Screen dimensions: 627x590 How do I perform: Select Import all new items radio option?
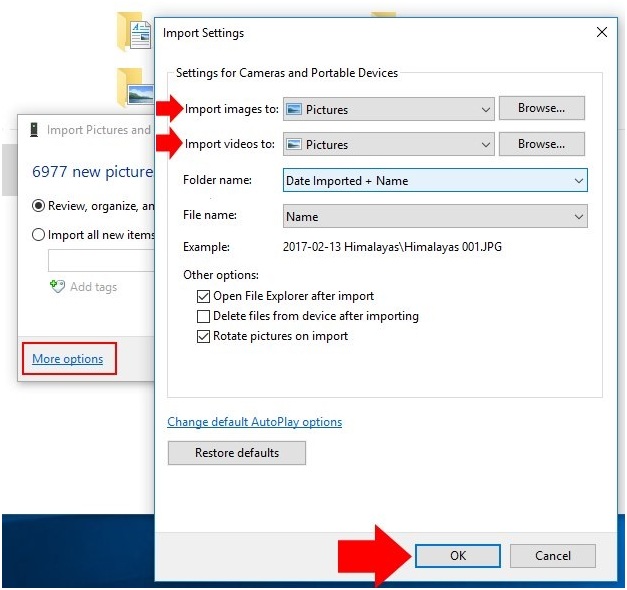[39, 234]
